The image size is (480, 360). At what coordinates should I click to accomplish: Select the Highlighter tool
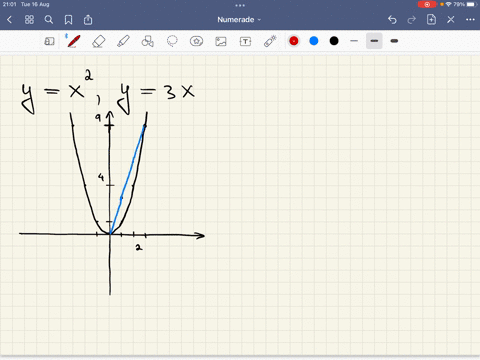point(123,41)
